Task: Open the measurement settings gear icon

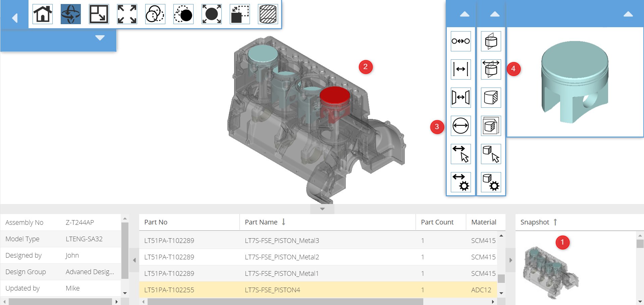Action: (461, 182)
